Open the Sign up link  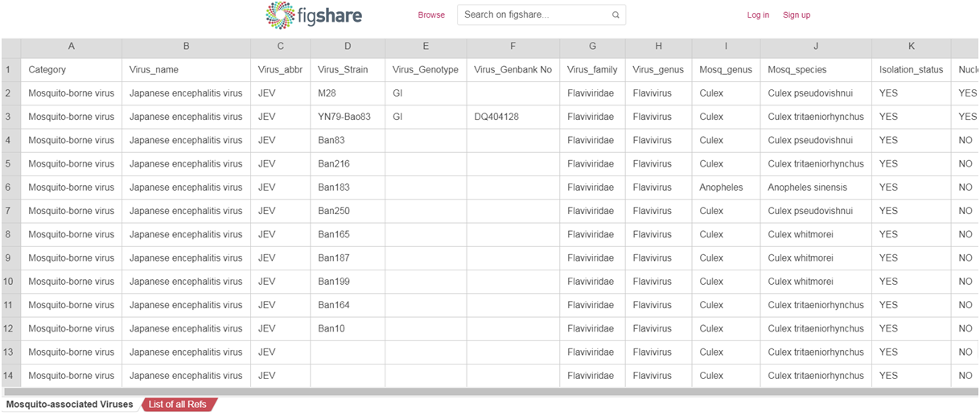797,15
